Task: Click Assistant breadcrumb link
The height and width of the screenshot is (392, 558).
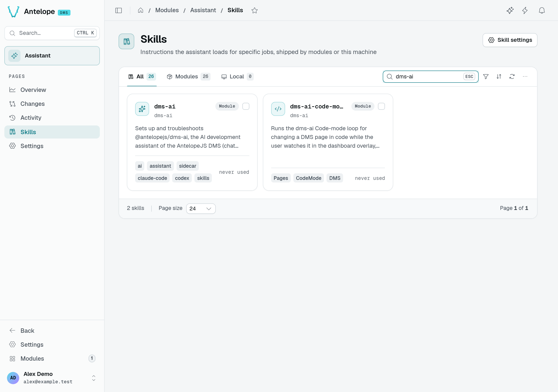Action: [x=203, y=10]
